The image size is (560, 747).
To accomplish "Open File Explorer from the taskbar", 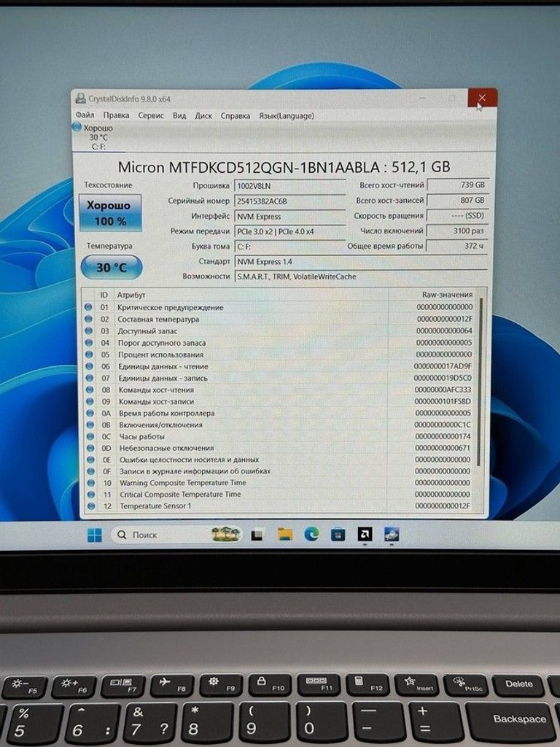I will click(x=285, y=535).
